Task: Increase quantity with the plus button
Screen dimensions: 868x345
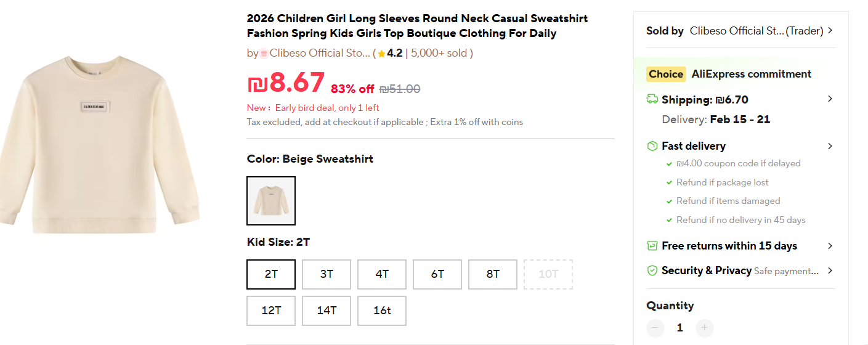Action: [705, 328]
